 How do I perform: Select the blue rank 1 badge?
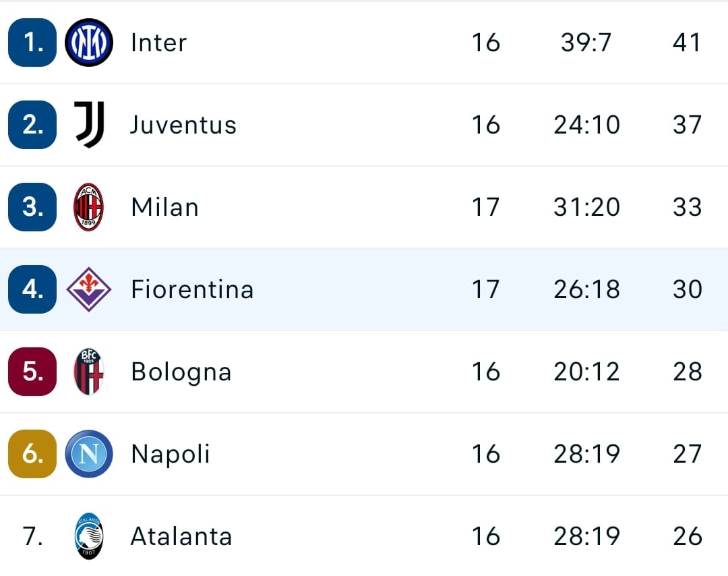point(32,42)
